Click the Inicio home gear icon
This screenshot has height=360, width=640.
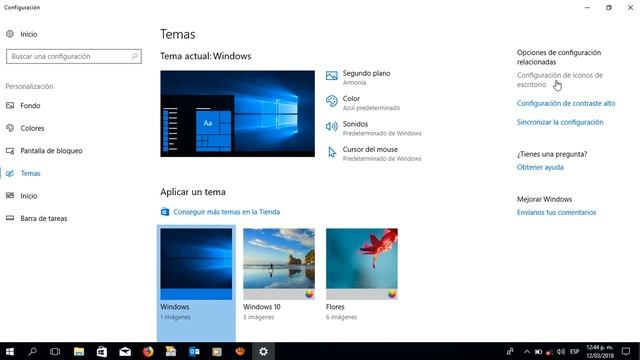pyautogui.click(x=10, y=34)
